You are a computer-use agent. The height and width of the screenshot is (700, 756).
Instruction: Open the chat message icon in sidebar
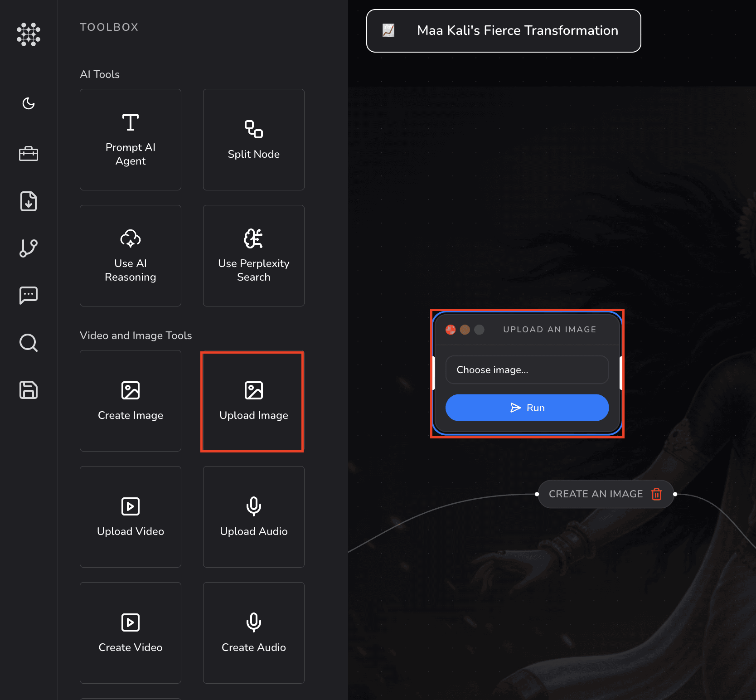(29, 295)
